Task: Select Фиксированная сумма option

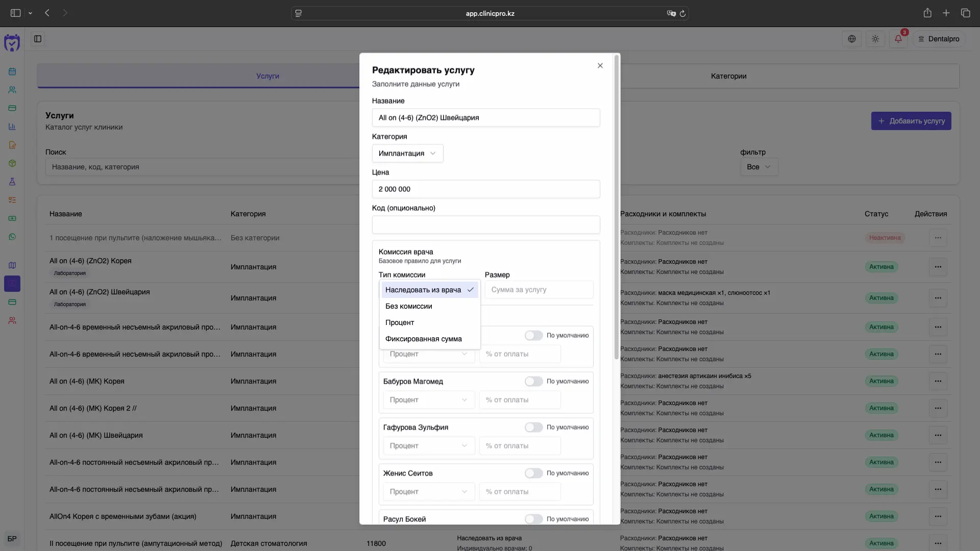Action: (x=430, y=339)
